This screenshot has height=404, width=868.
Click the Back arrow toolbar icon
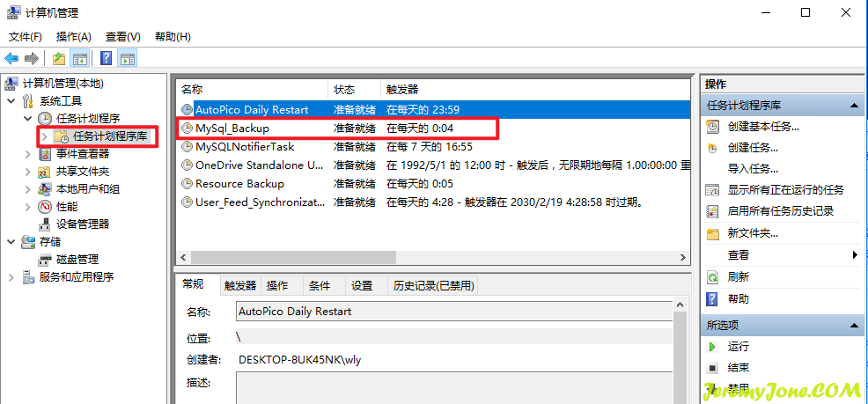(x=11, y=58)
